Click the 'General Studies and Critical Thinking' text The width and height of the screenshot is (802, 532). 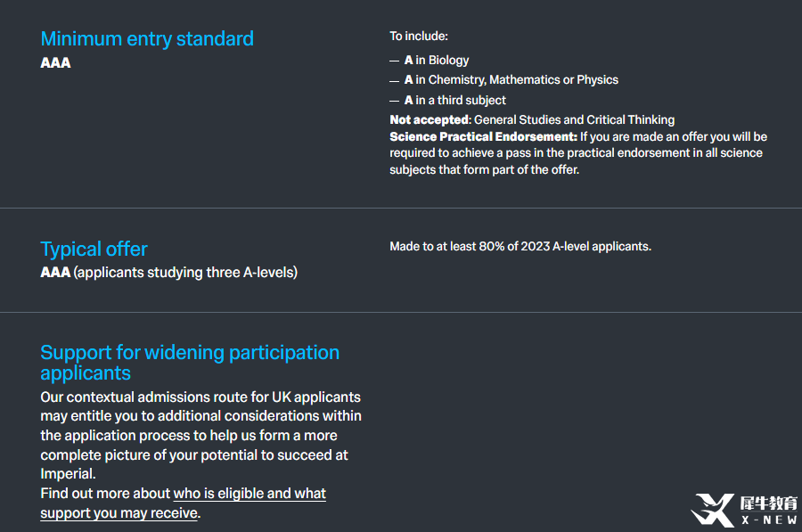pos(574,119)
